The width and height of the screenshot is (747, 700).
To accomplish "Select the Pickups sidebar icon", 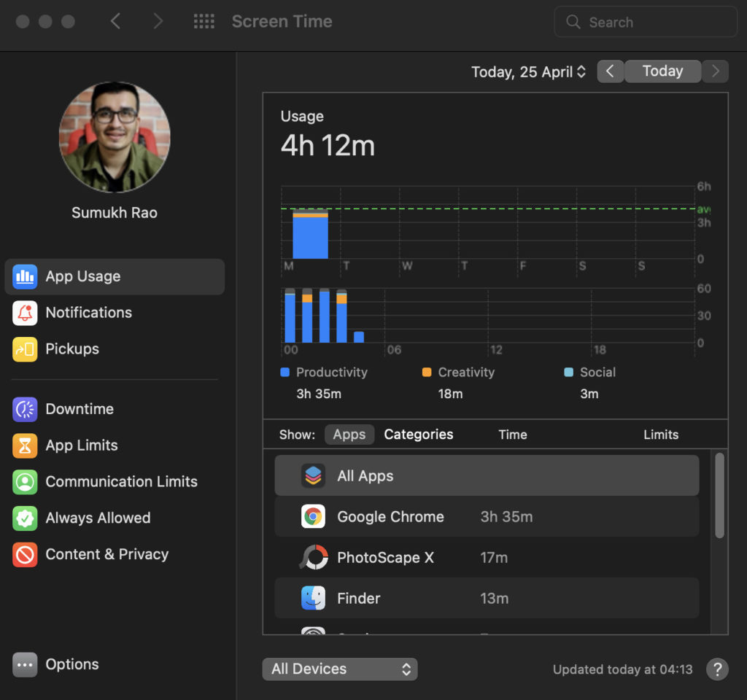I will (x=25, y=349).
